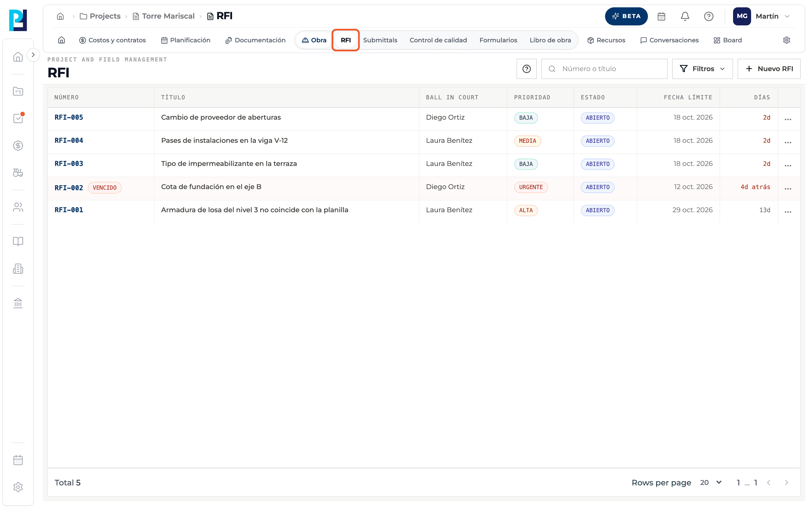Open the help question mark in header

pyautogui.click(x=709, y=16)
